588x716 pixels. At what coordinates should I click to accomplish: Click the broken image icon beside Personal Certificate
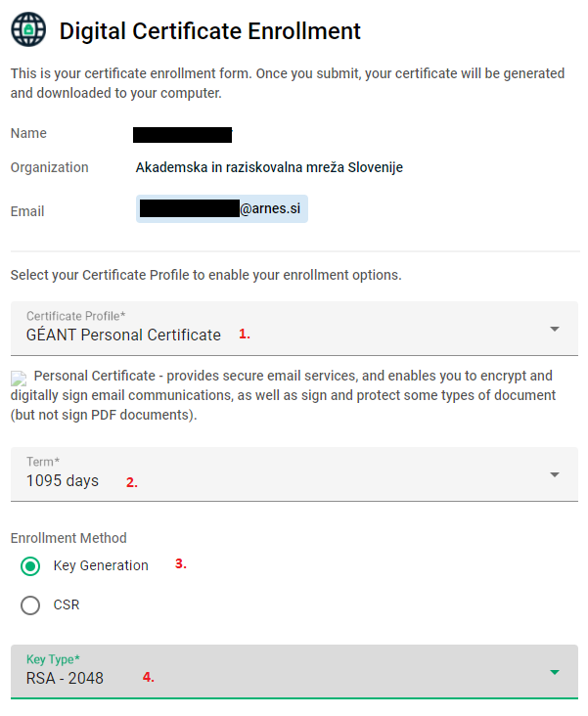[19, 379]
